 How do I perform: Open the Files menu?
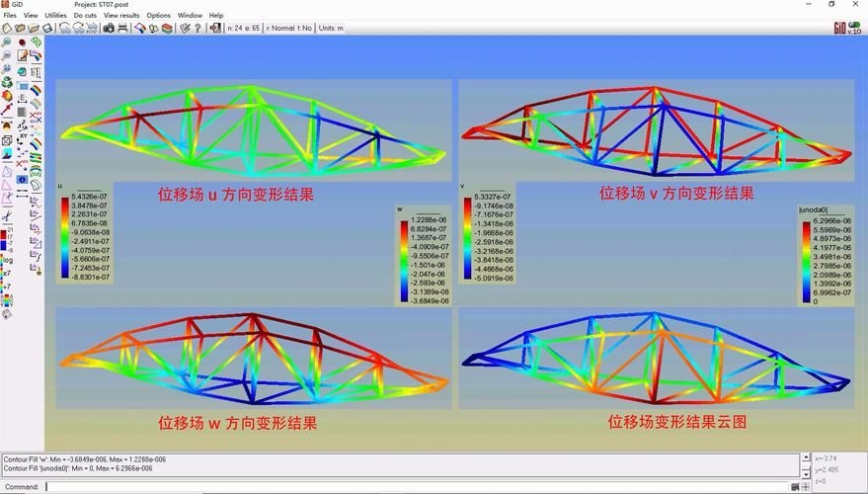tap(10, 16)
